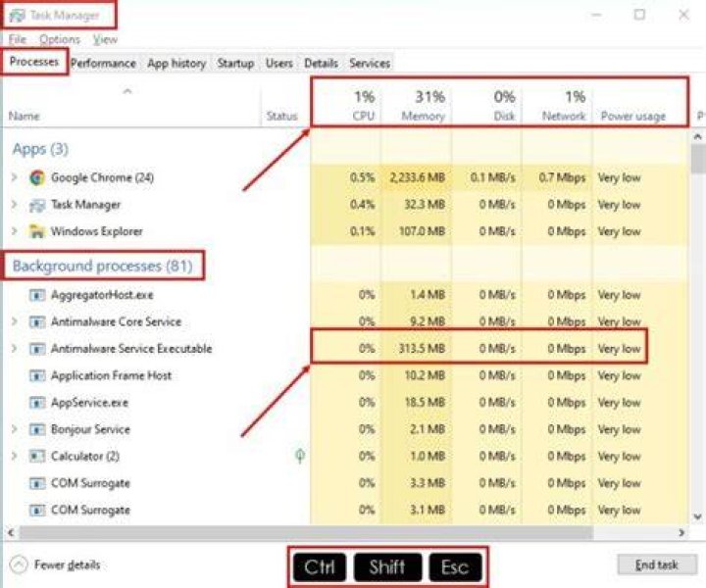Click the Bonjour Service icon

[37, 429]
